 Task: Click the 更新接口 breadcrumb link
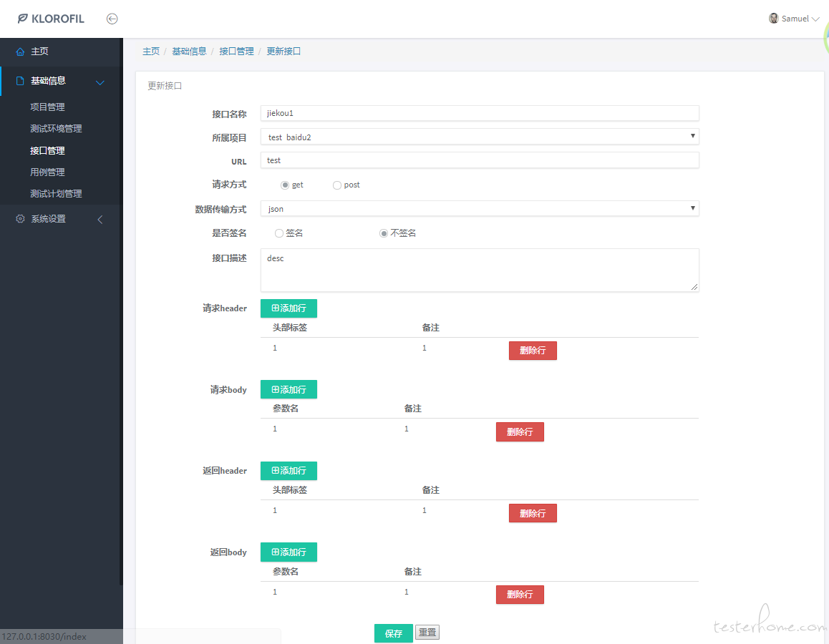283,52
